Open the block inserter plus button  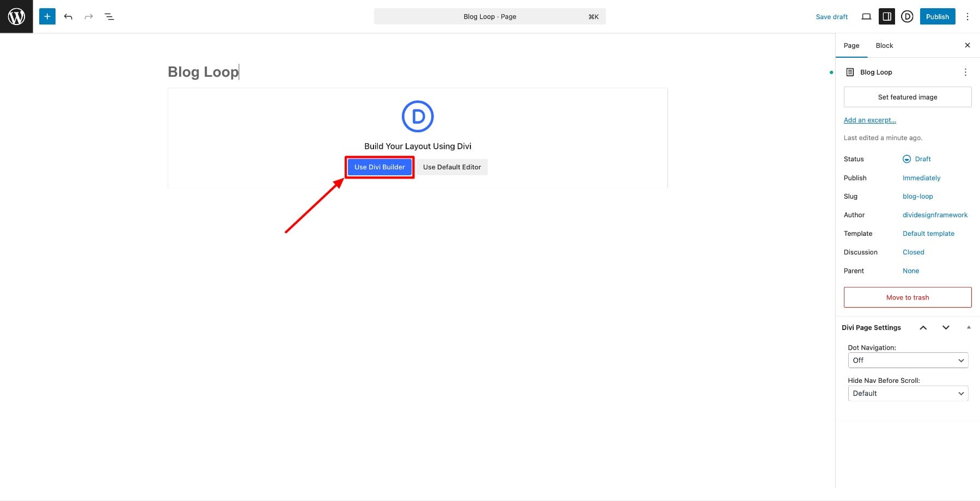(x=47, y=16)
